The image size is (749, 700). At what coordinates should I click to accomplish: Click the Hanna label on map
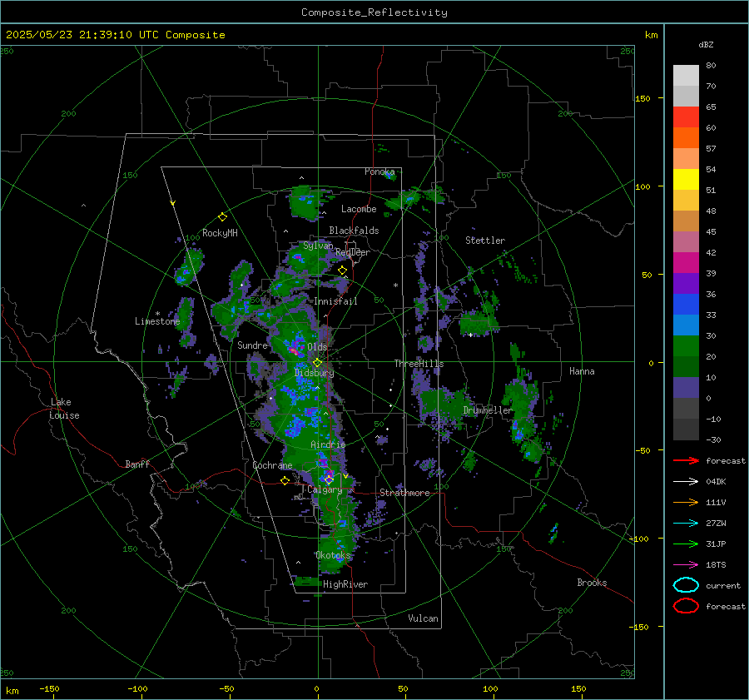coord(582,371)
